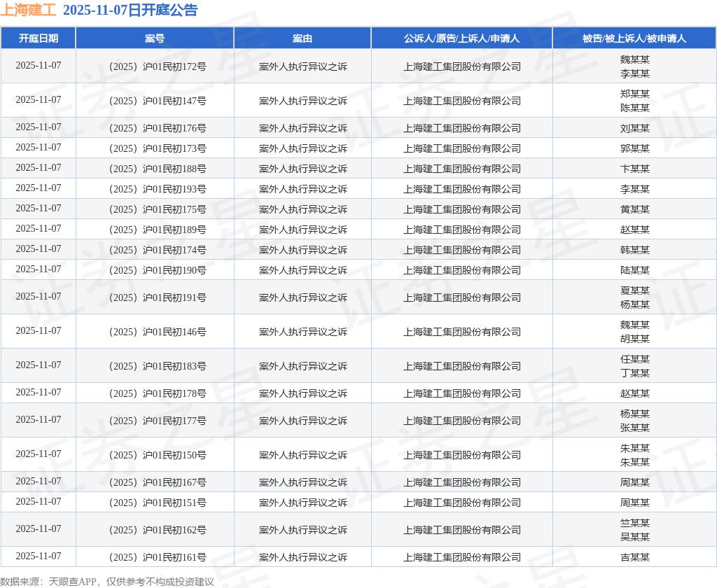Image resolution: width=717 pixels, height=588 pixels.
Task: Click defendant 张某某
Action: 634,428
